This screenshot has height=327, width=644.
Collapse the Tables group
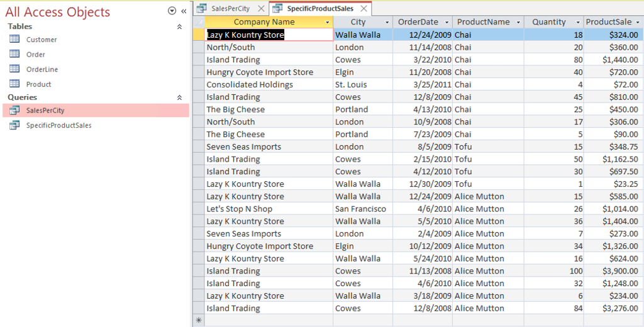[x=179, y=26]
